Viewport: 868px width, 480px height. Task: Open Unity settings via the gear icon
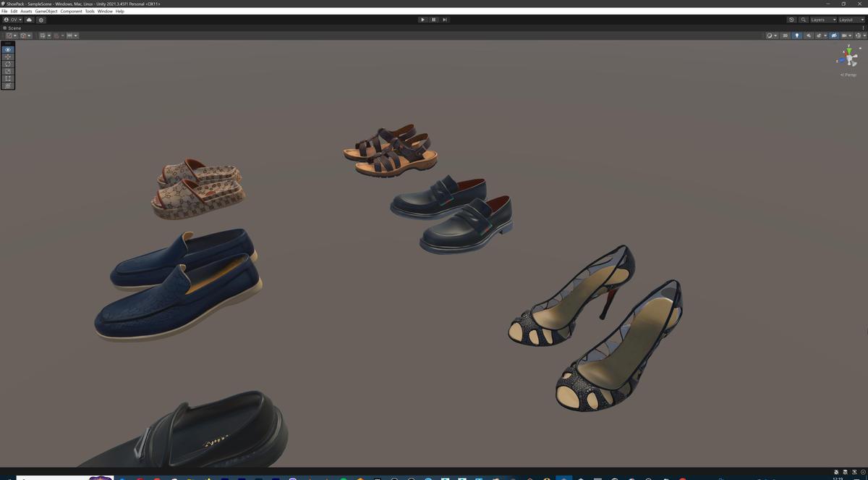41,20
